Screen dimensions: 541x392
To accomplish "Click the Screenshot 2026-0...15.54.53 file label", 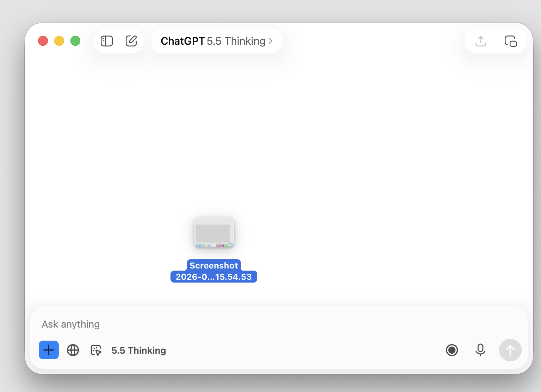I will click(x=214, y=271).
